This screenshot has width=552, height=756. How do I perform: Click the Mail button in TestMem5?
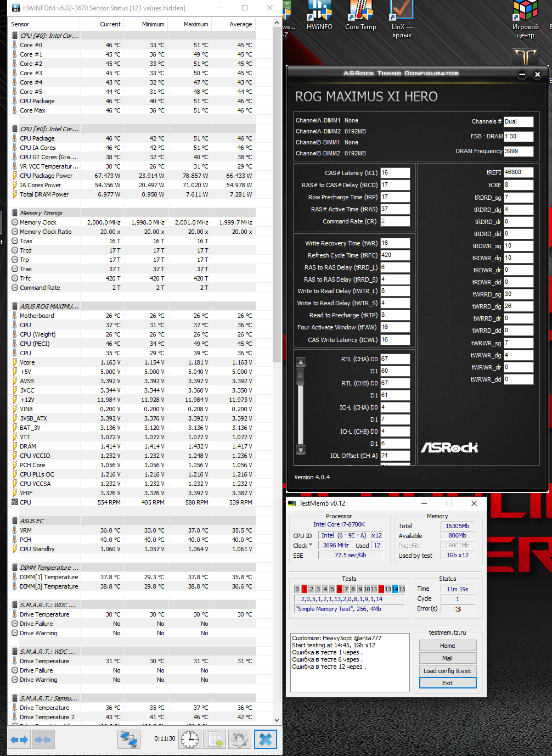(x=448, y=658)
